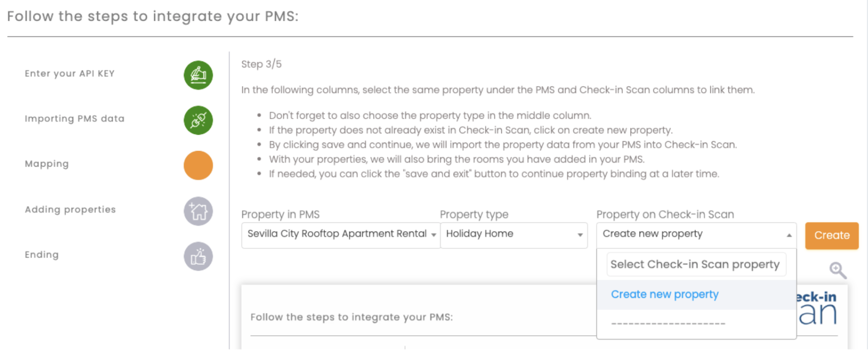Screen dimensions: 868x356
Task: Select the Create new property option
Action: [665, 295]
